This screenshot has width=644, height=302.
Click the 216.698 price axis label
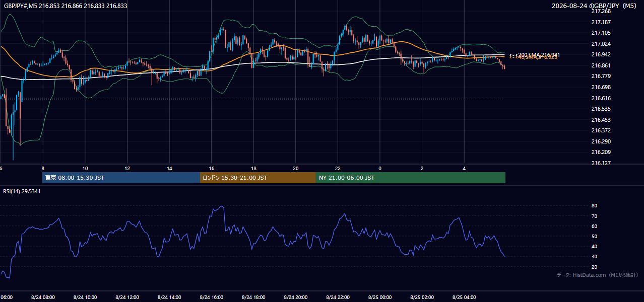tap(601, 87)
